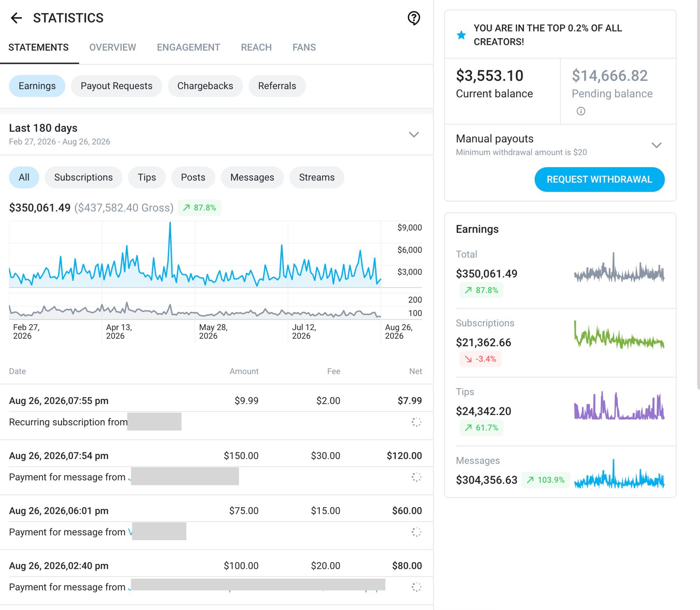This screenshot has height=610, width=700.
Task: Click the Tips purple sparkline chart
Action: pyautogui.click(x=619, y=406)
